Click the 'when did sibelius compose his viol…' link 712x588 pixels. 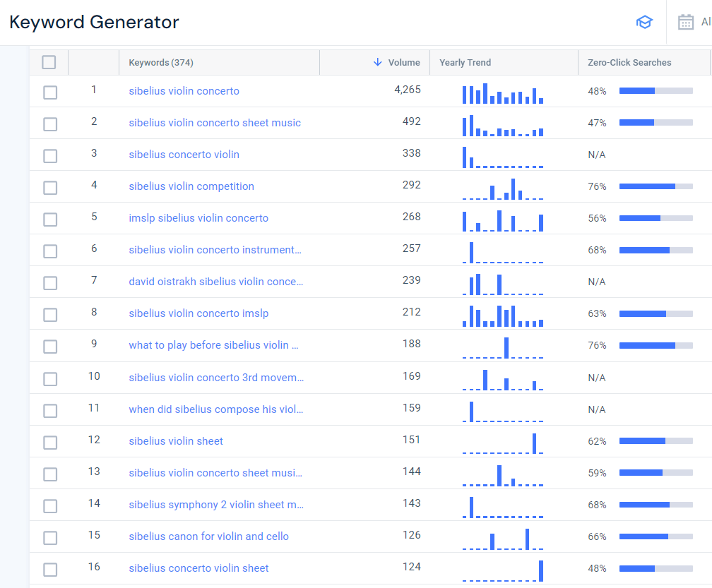[x=215, y=409]
